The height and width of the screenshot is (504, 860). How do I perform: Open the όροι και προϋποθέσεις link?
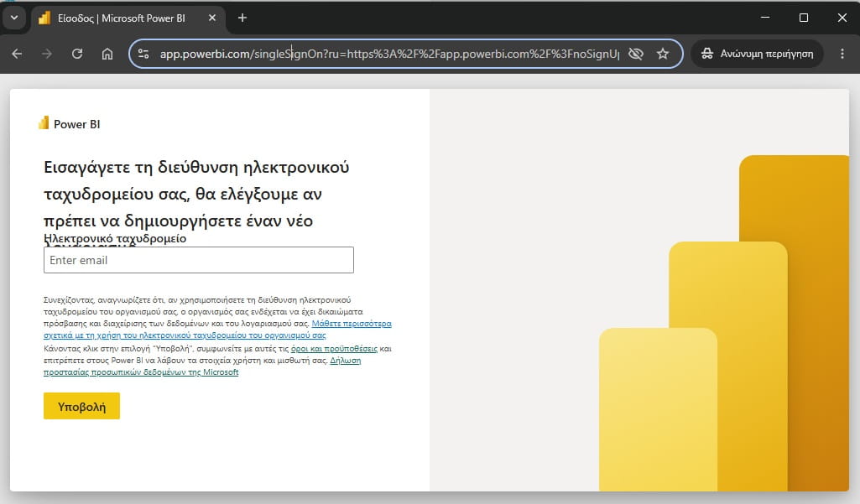[334, 349]
